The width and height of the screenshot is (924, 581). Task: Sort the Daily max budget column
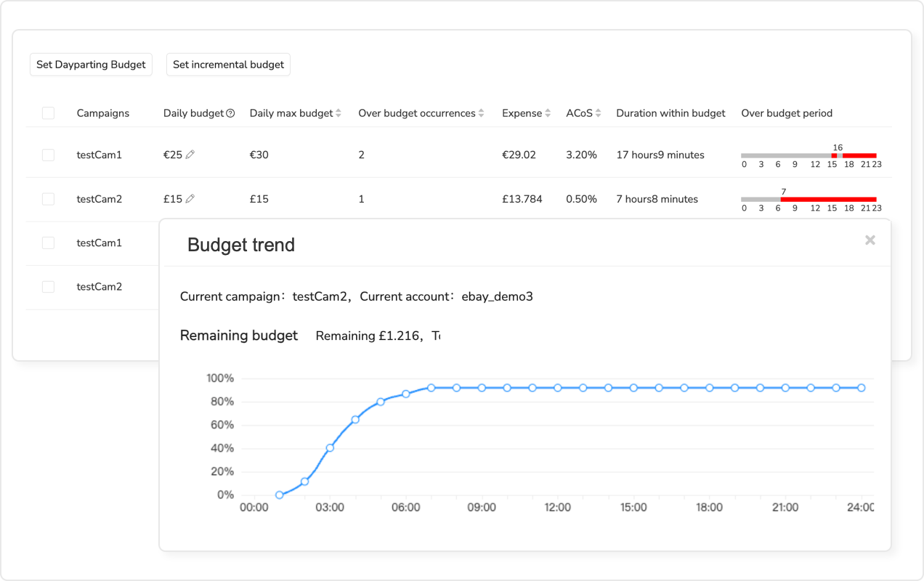click(338, 113)
